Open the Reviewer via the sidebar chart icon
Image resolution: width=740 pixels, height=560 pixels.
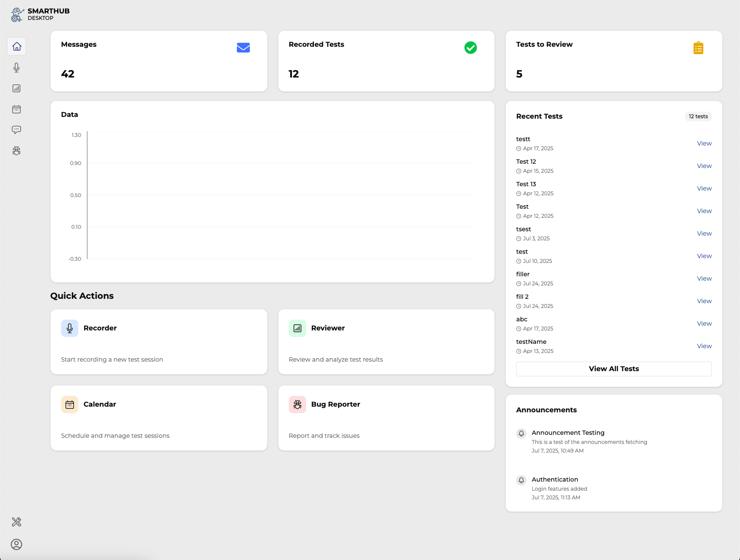(x=16, y=88)
